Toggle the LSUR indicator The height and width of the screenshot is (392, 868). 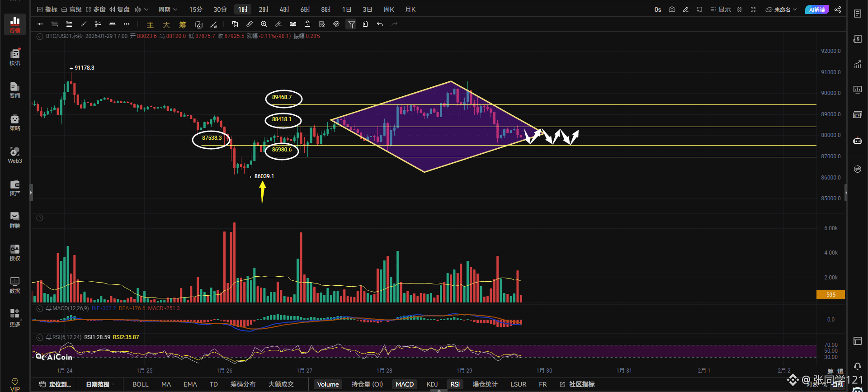[518, 384]
